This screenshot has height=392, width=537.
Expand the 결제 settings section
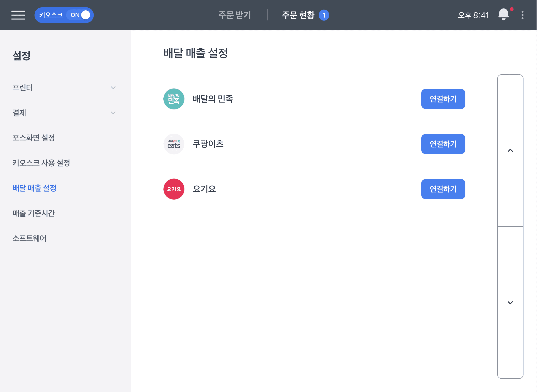pyautogui.click(x=64, y=113)
